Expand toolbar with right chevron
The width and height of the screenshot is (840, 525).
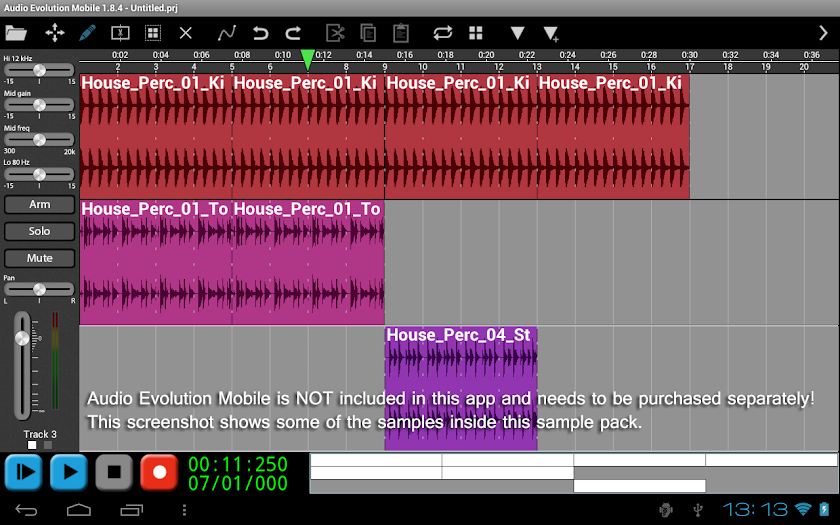point(823,33)
